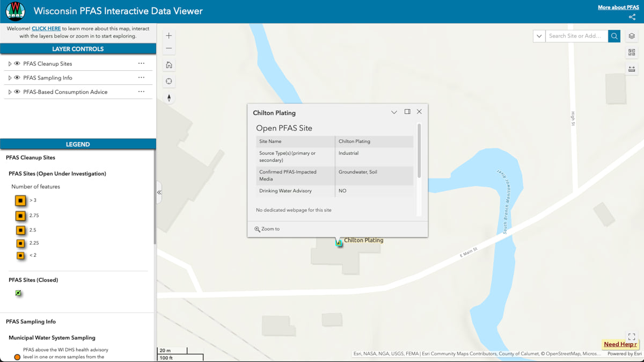Image resolution: width=644 pixels, height=362 pixels.
Task: Open the search source dropdown
Action: 539,36
